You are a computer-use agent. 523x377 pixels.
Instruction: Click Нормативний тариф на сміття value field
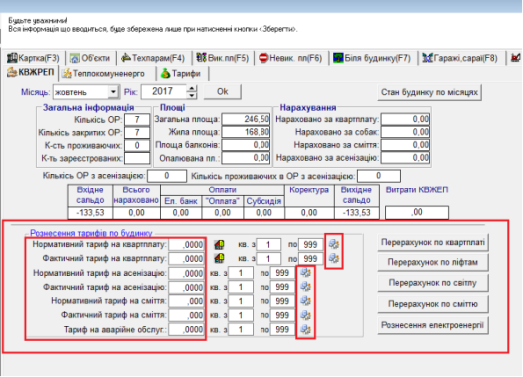click(x=186, y=301)
